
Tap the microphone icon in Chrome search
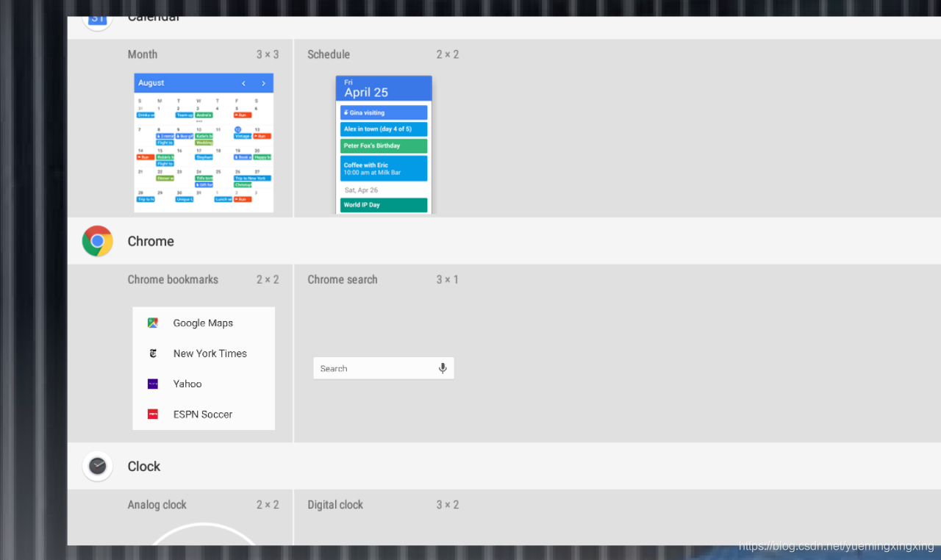(443, 368)
